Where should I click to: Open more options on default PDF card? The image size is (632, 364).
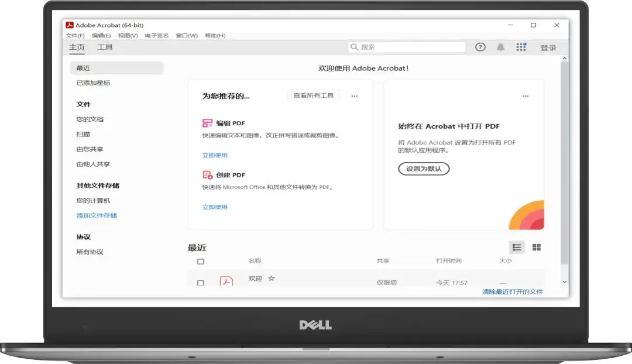(x=525, y=96)
